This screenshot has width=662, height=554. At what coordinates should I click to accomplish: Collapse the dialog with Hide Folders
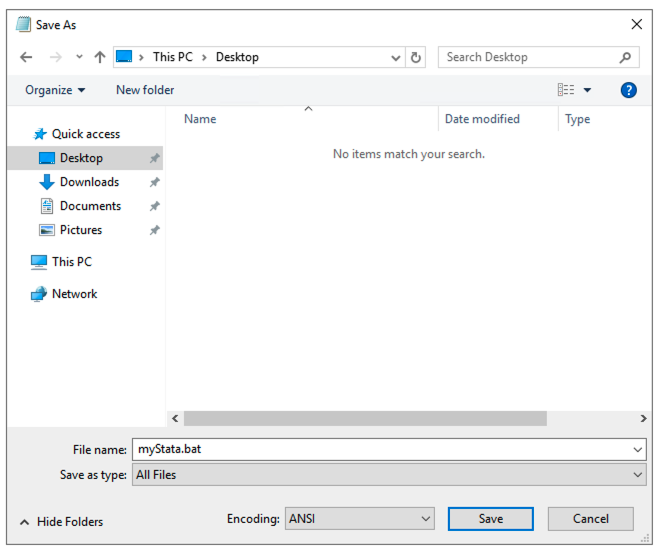61,522
